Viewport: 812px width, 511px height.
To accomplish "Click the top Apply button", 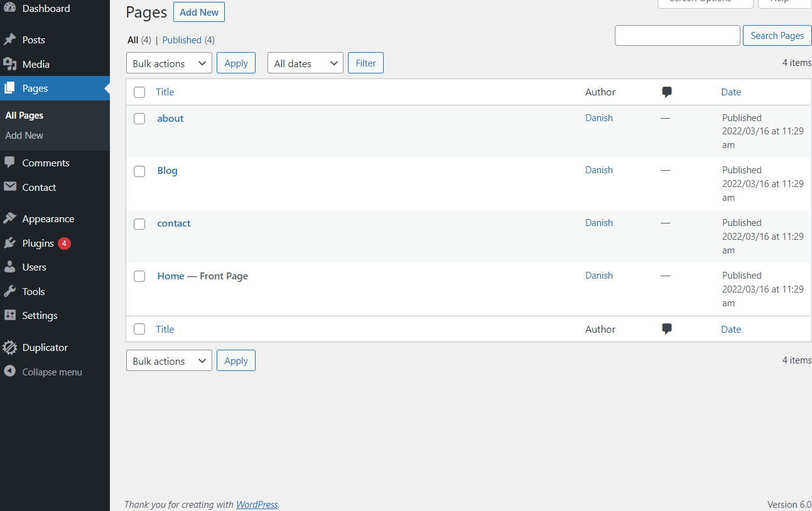I will pos(236,63).
